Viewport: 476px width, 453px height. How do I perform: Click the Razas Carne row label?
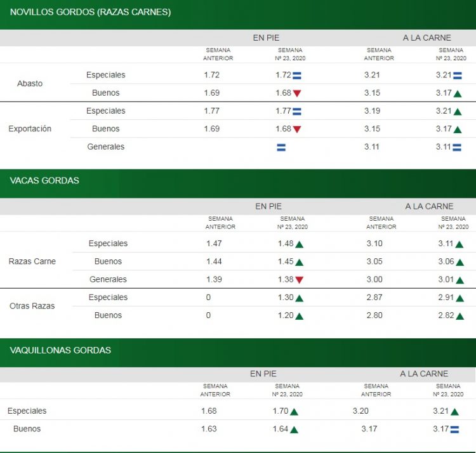tap(32, 261)
